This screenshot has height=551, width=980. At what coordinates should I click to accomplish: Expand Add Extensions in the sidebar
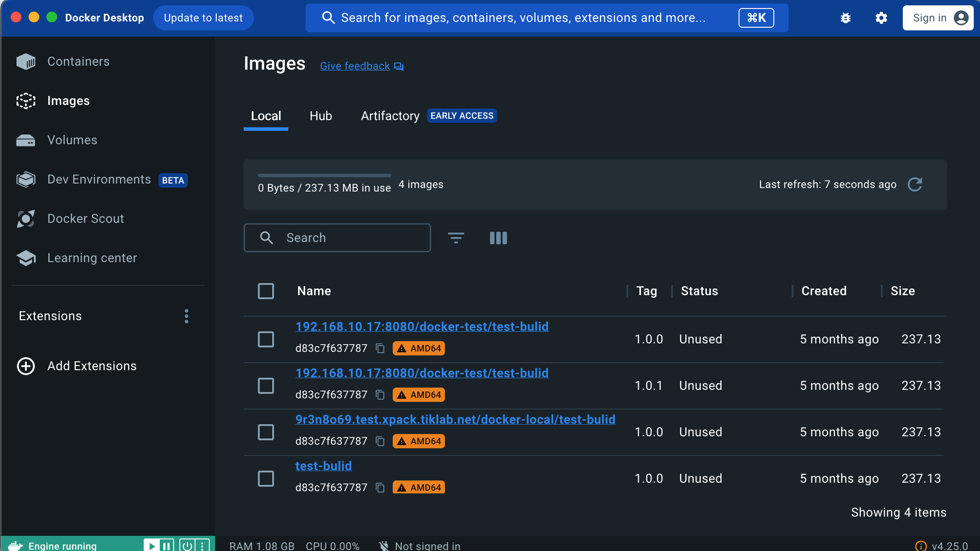[x=91, y=366]
